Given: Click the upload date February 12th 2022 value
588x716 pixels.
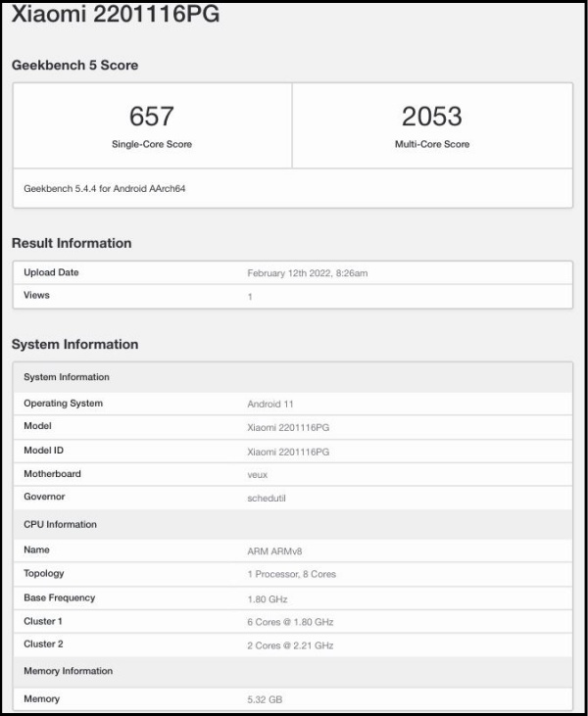Looking at the screenshot, I should tap(307, 273).
